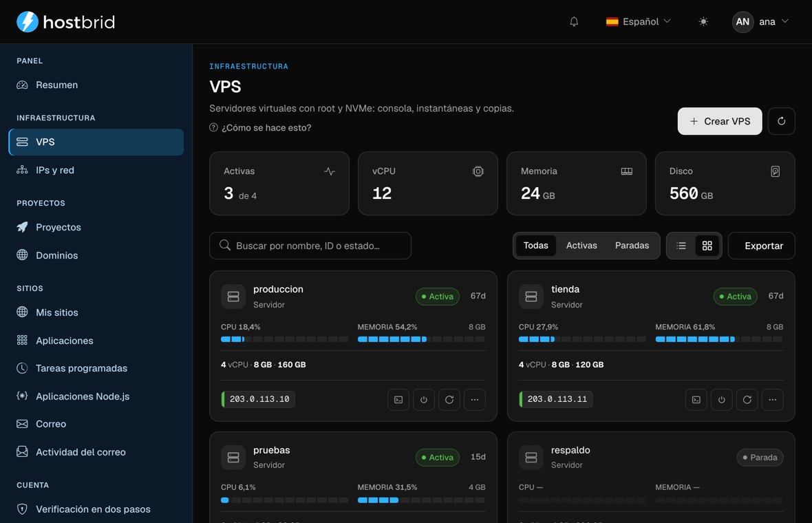Select the Todas filter tab
812x523 pixels.
[x=535, y=246]
